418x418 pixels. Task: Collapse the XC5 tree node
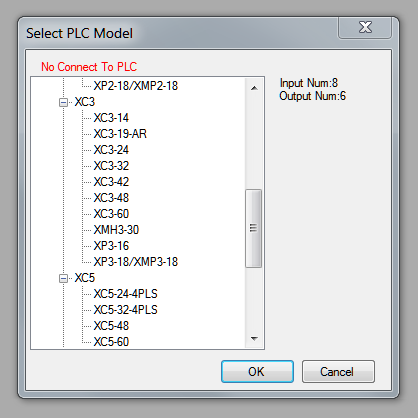63,278
